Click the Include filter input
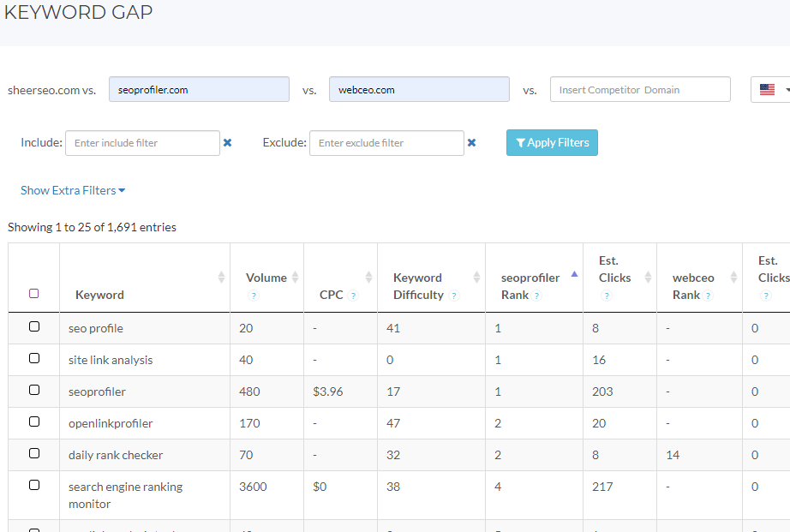Image resolution: width=790 pixels, height=532 pixels. (x=142, y=143)
